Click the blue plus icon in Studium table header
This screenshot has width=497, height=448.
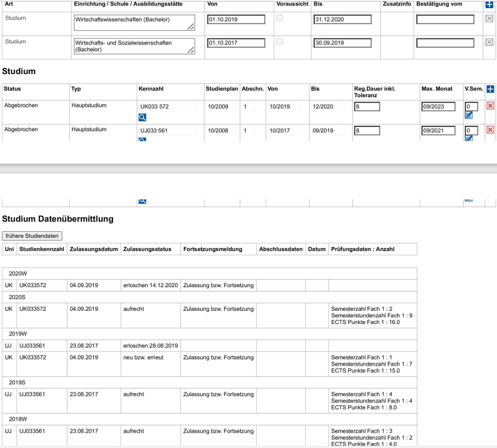(490, 89)
